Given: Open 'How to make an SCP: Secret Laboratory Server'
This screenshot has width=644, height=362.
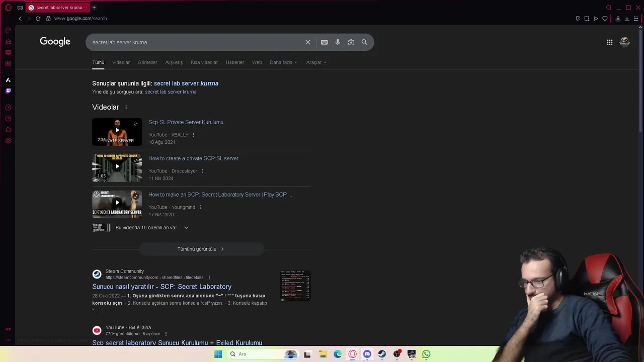Looking at the screenshot, I should coord(220,195).
